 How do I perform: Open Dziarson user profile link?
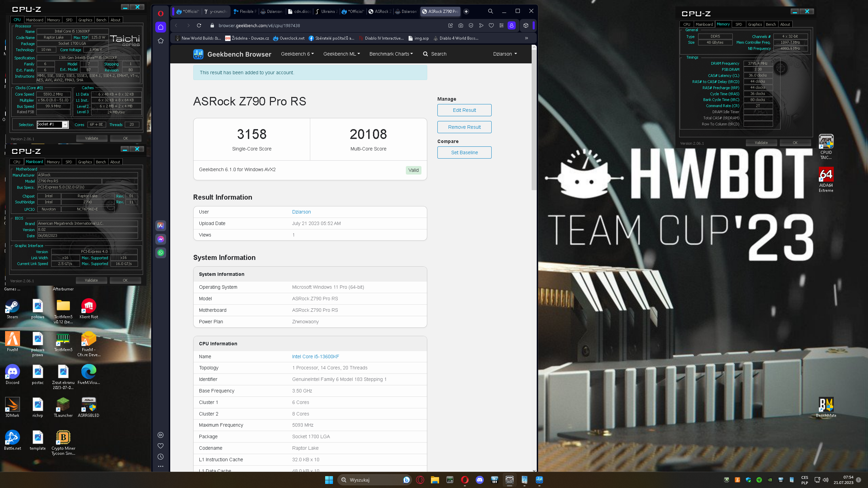pos(301,212)
